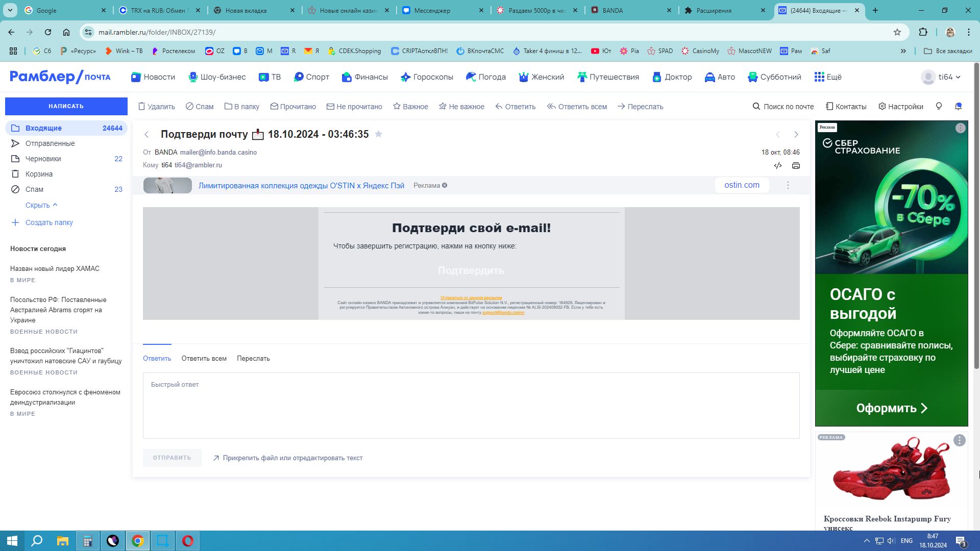The height and width of the screenshot is (551, 980).
Task: Open the Спам folder in sidebar
Action: tap(34, 189)
